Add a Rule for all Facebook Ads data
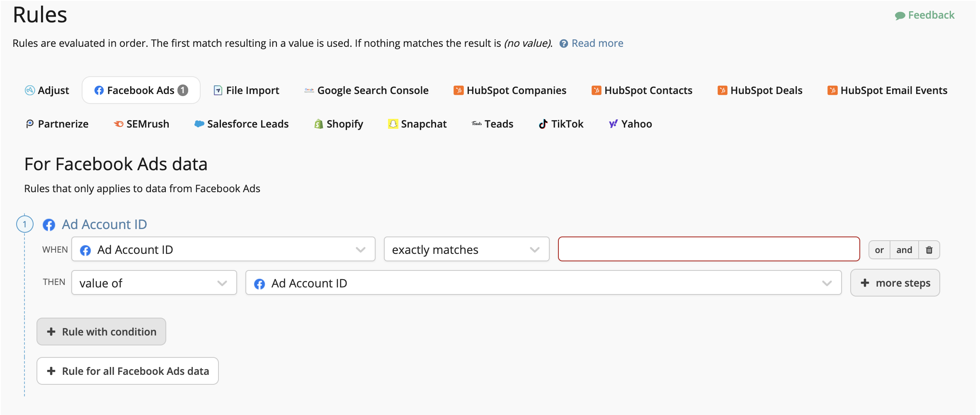Viewport: 980px width, 415px height. point(128,371)
